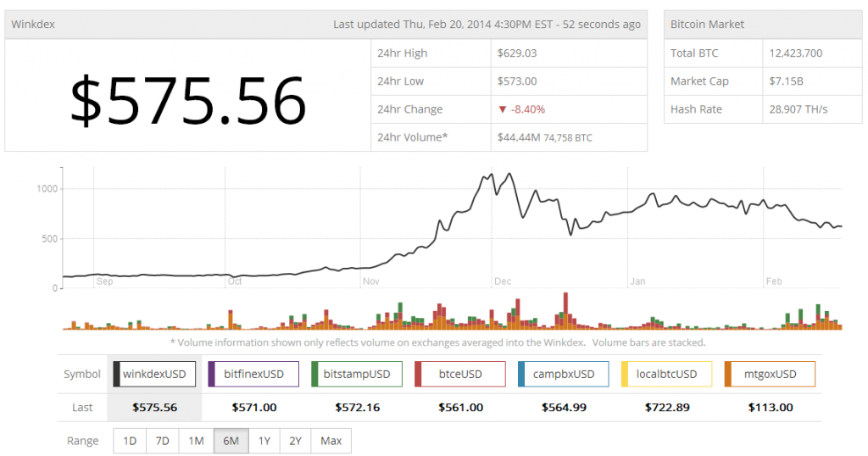Toggle the bitstampUSD symbol series
This screenshot has height=456, width=868.
tap(356, 374)
